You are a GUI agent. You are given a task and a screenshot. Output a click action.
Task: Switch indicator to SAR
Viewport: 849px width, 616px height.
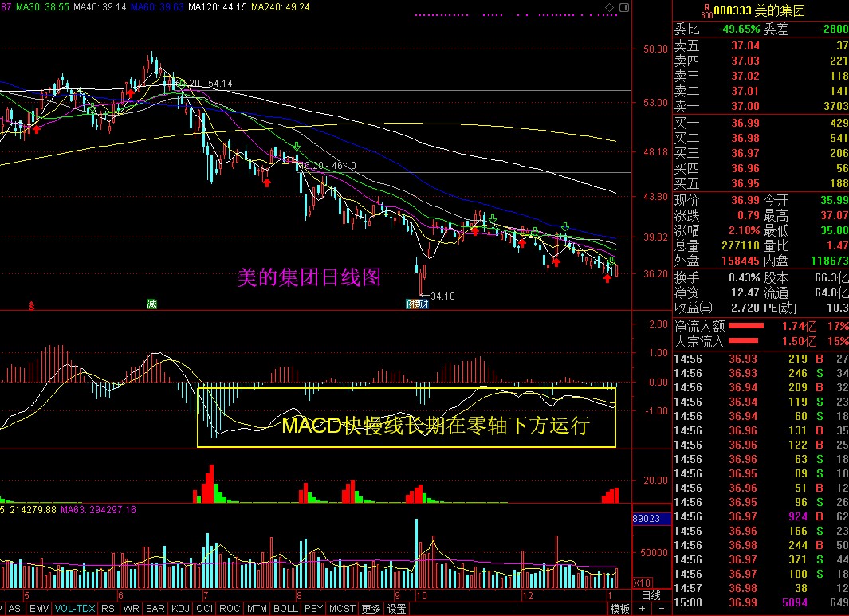155,609
